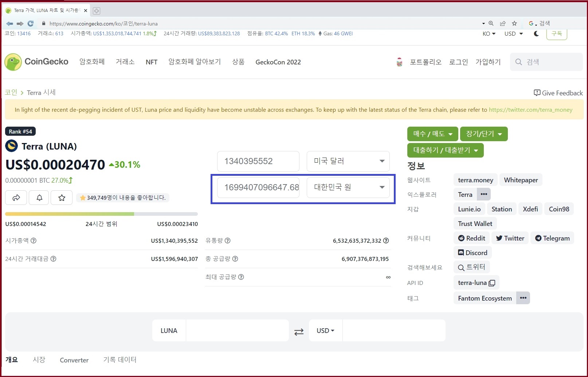This screenshot has height=377, width=588.
Task: Open Discord community link
Action: (473, 253)
